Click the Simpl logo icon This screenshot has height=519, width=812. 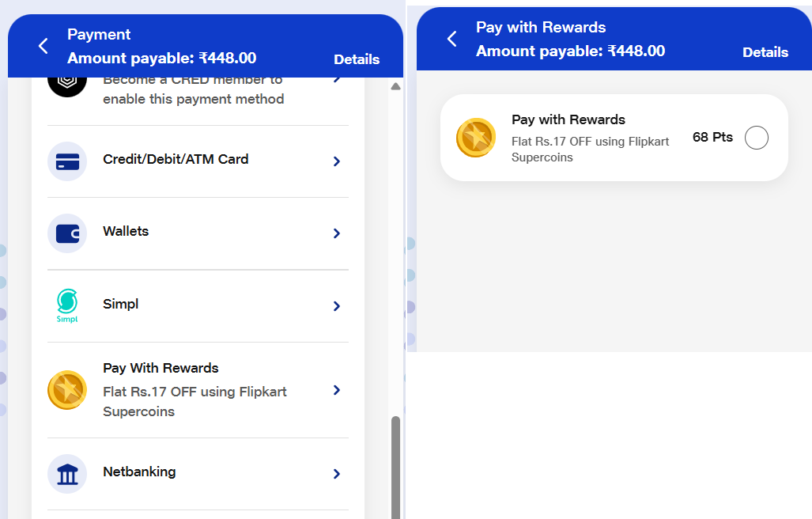pos(67,305)
